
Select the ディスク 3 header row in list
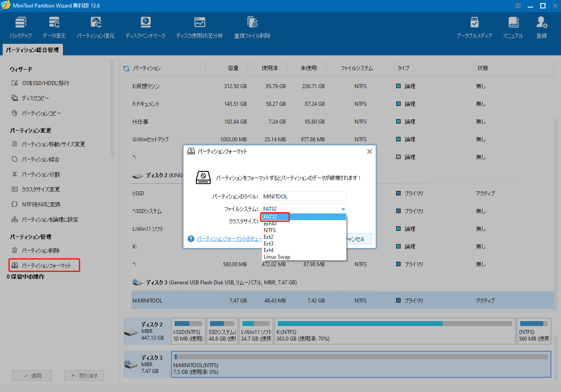342,282
